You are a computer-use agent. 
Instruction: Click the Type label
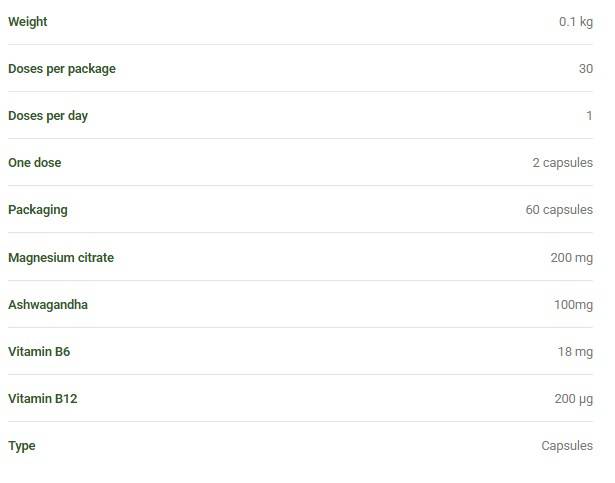[x=22, y=446]
